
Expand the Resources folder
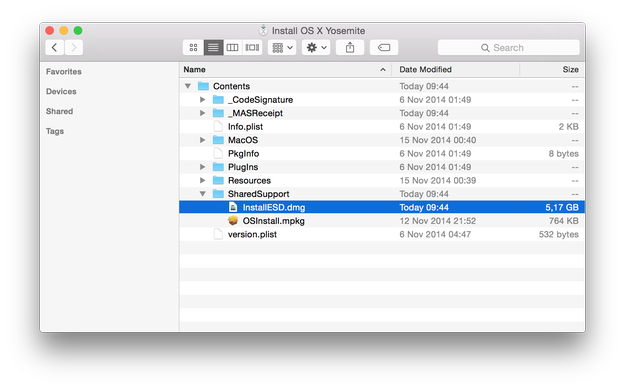pos(202,181)
